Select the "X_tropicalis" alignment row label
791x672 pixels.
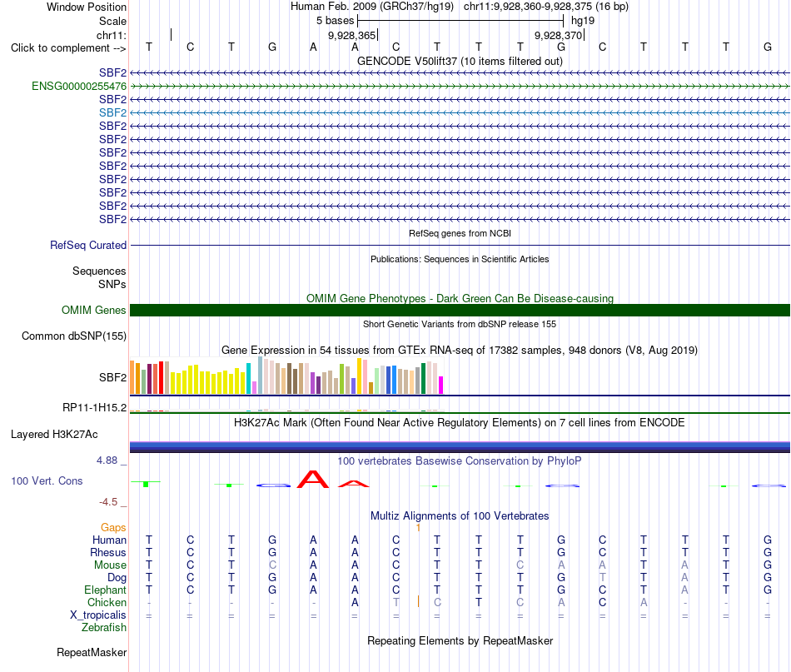tap(98, 615)
